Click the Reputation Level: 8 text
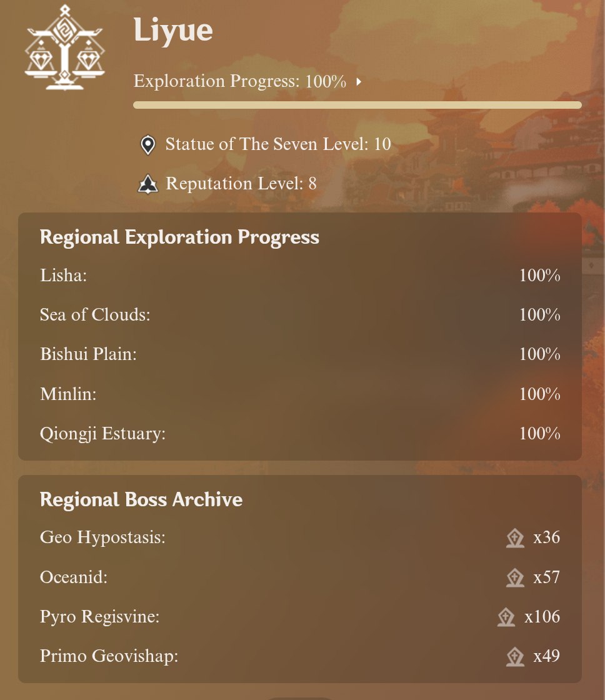605x700 pixels. [241, 184]
